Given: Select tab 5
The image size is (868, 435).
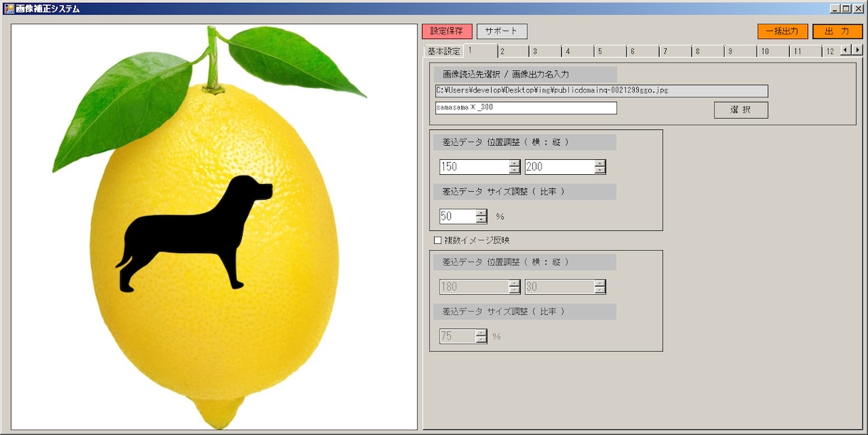Looking at the screenshot, I should 610,51.
